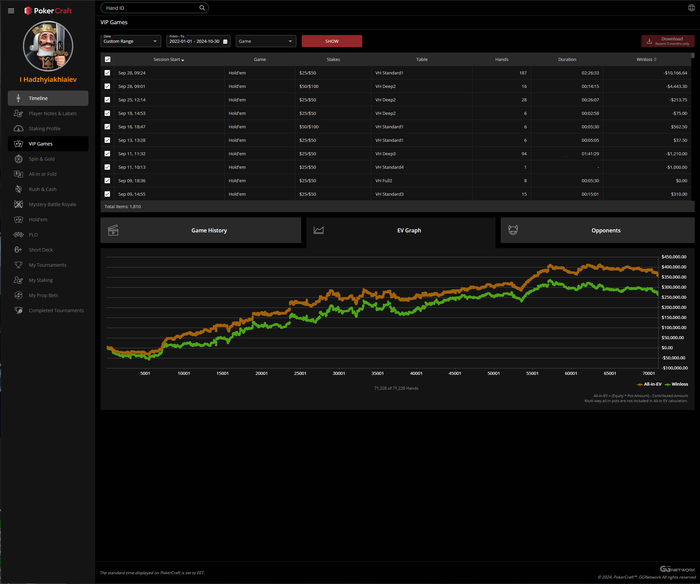Toggle the Winloss legend entry

(676, 384)
